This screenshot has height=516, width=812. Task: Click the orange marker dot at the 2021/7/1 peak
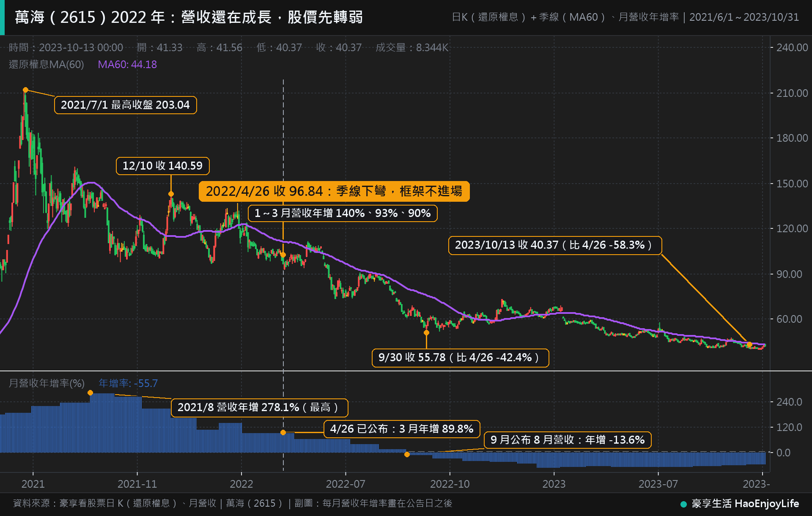point(25,90)
